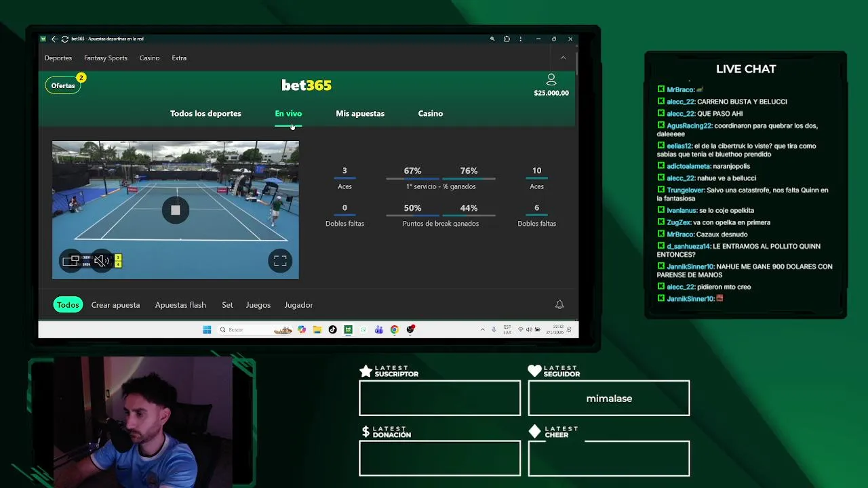Screen dimensions: 868x488
Task: Open Teams from the taskbar
Action: (378, 329)
